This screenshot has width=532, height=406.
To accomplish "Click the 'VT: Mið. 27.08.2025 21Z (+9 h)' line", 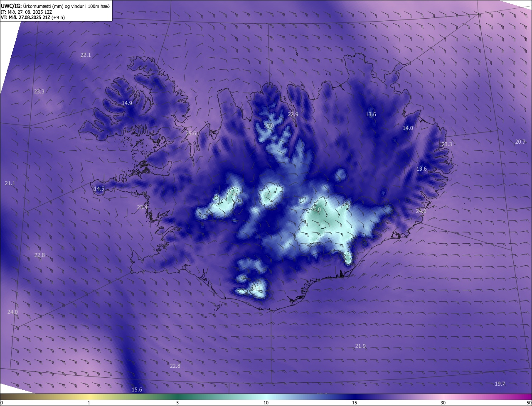I will pos(33,17).
